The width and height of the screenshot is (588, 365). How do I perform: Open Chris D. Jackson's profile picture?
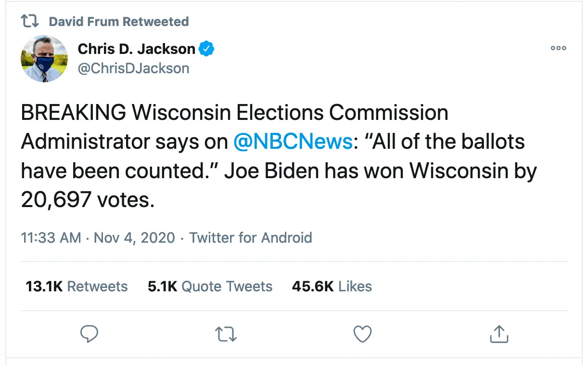44,59
